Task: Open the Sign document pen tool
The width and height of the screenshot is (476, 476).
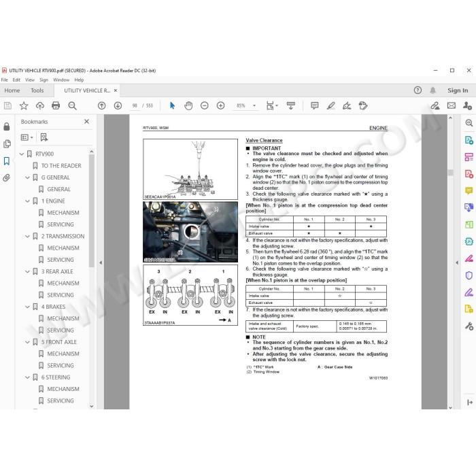Action: coord(347,105)
